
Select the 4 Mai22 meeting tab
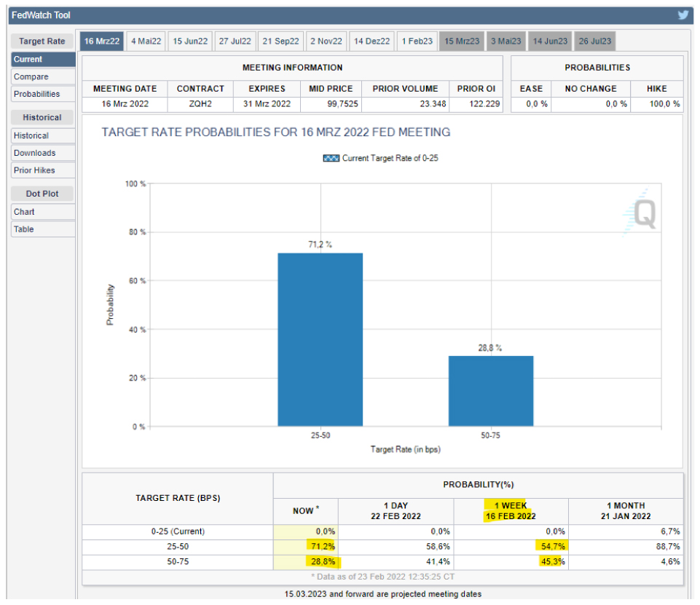[x=146, y=41]
